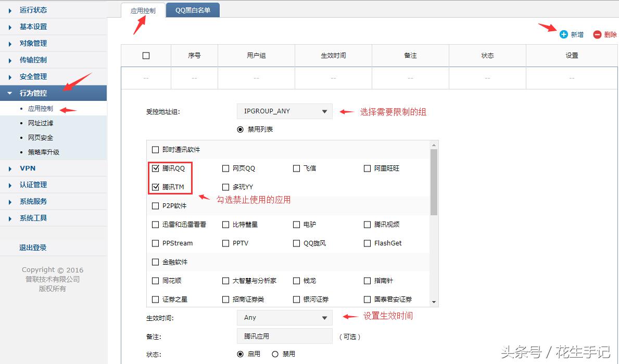The height and width of the screenshot is (364, 619).
Task: Uncheck the 腾讯QQ application checkbox
Action: tap(155, 168)
